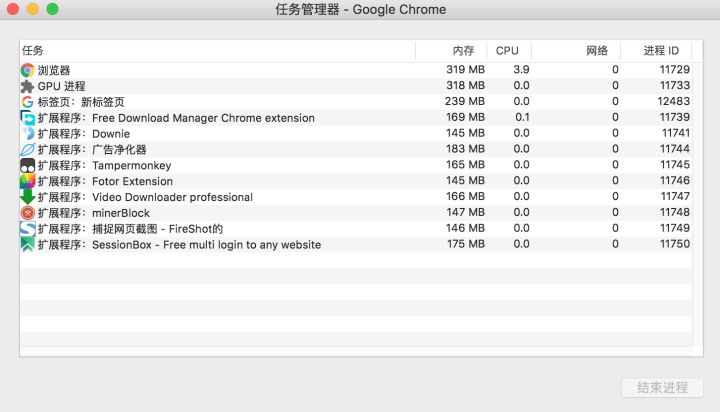720x412 pixels.
Task: Click process ID 11749
Action: [x=675, y=228]
